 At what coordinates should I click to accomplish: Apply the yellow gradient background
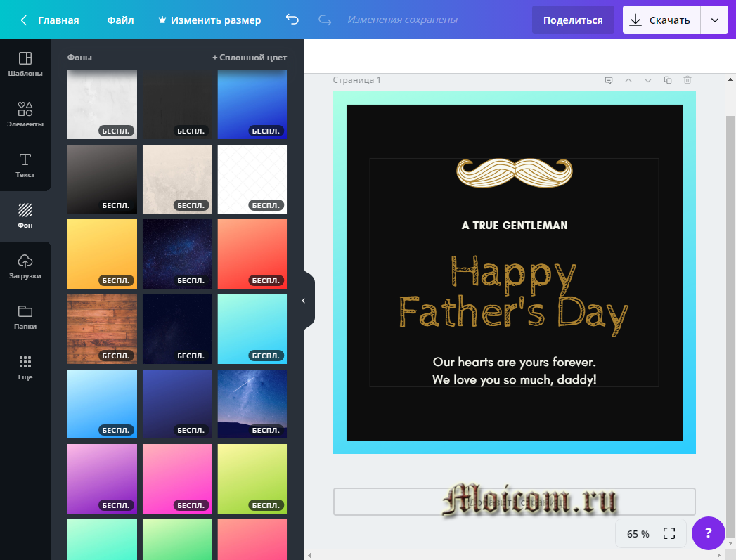[102, 254]
